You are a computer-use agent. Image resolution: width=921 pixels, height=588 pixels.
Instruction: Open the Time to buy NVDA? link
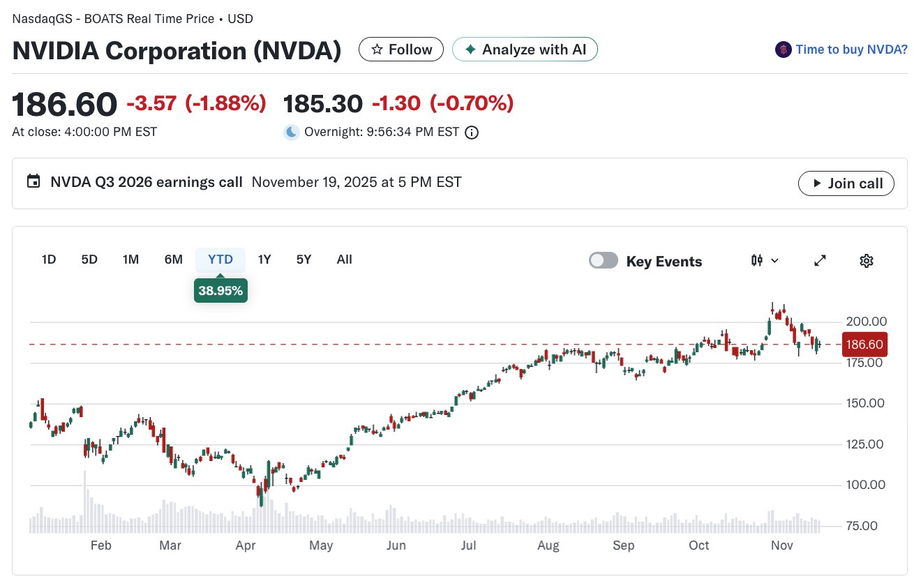pyautogui.click(x=851, y=50)
